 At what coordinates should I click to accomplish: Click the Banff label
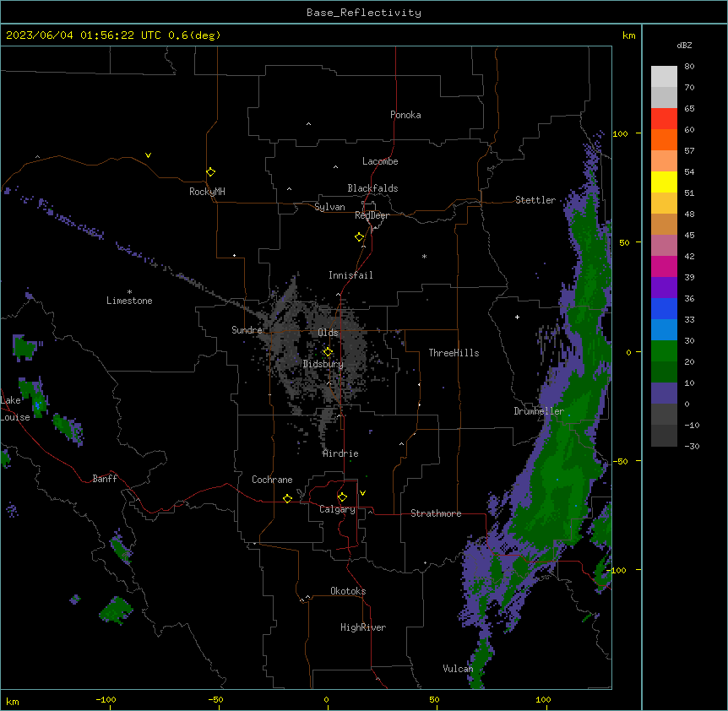pyautogui.click(x=105, y=479)
